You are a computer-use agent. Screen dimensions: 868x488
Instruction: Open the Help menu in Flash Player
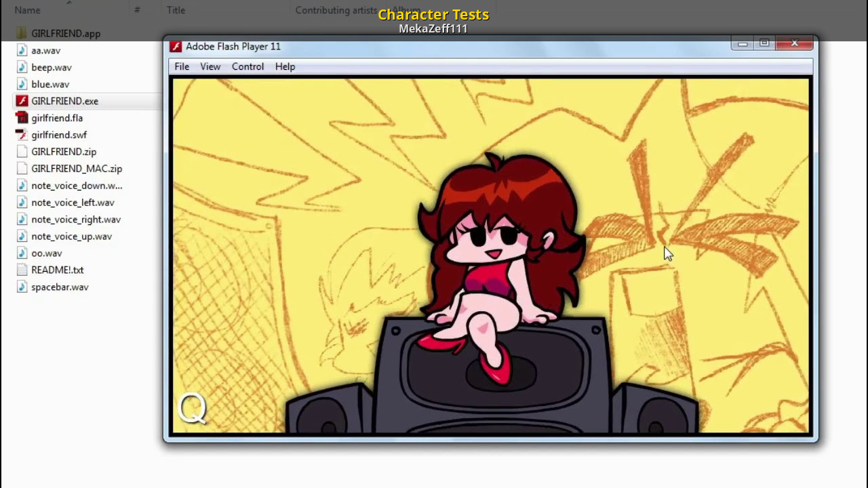285,66
